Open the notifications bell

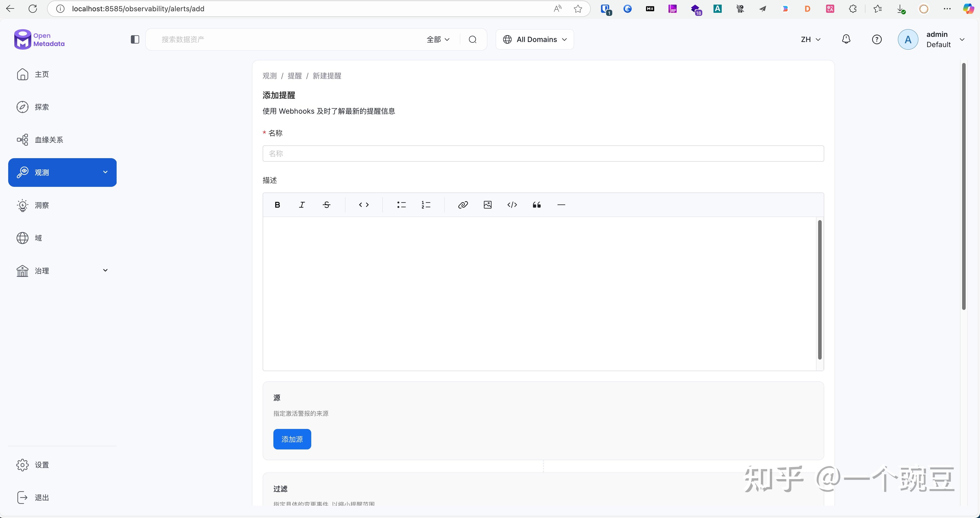pos(846,39)
